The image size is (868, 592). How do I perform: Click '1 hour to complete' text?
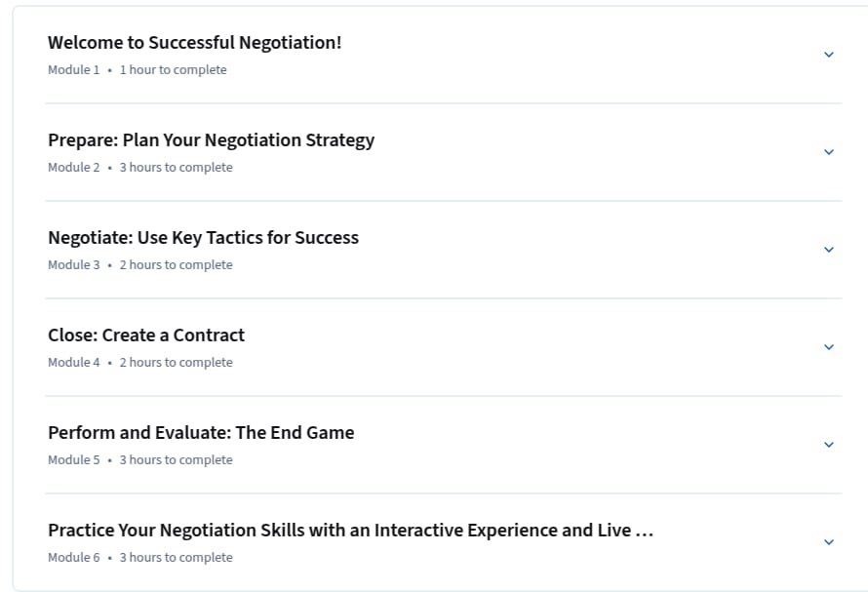point(174,70)
